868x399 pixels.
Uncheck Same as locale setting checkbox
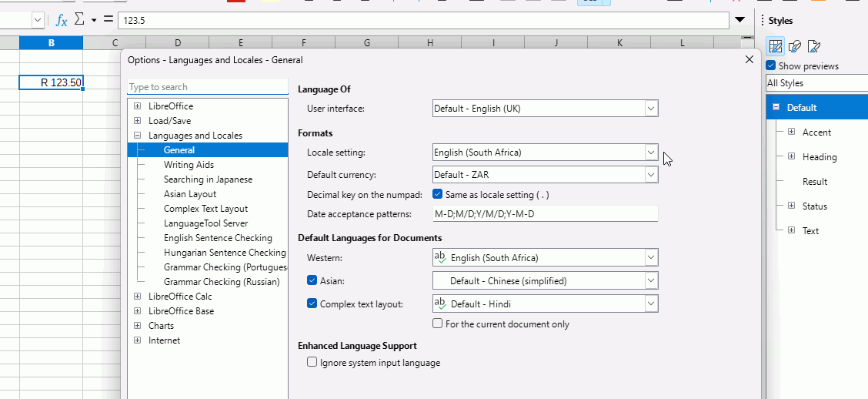point(437,195)
